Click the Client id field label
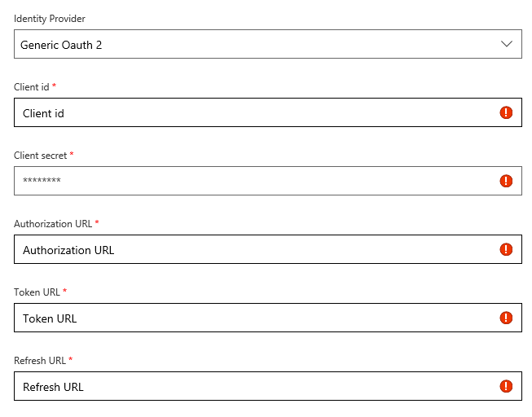The width and height of the screenshot is (532, 417). tap(32, 86)
